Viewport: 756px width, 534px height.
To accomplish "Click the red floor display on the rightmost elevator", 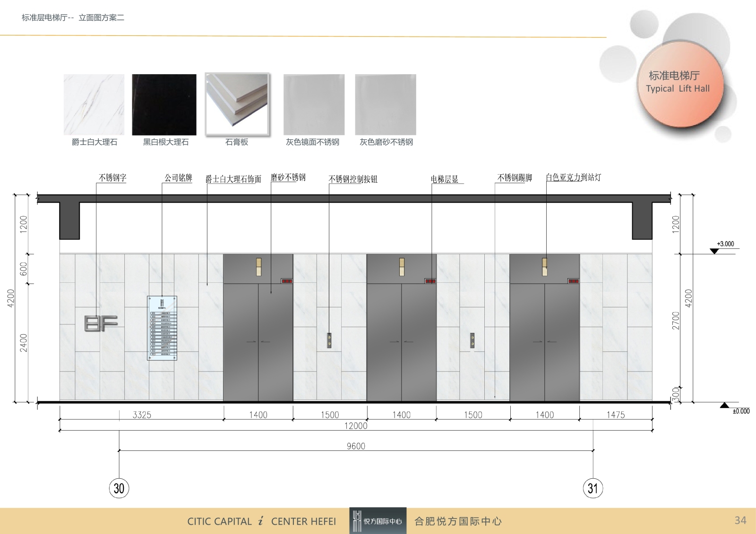I will click(x=573, y=281).
